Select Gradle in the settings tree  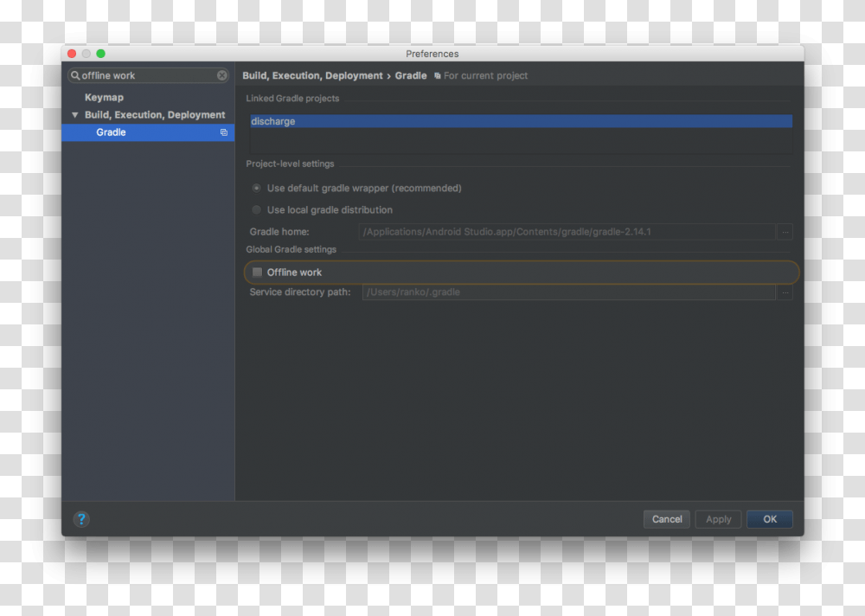point(111,132)
